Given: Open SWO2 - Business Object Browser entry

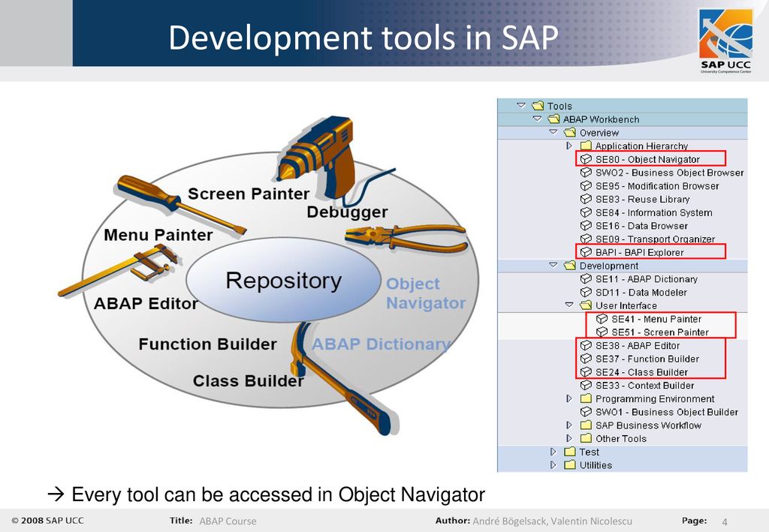Looking at the screenshot, I should (669, 173).
